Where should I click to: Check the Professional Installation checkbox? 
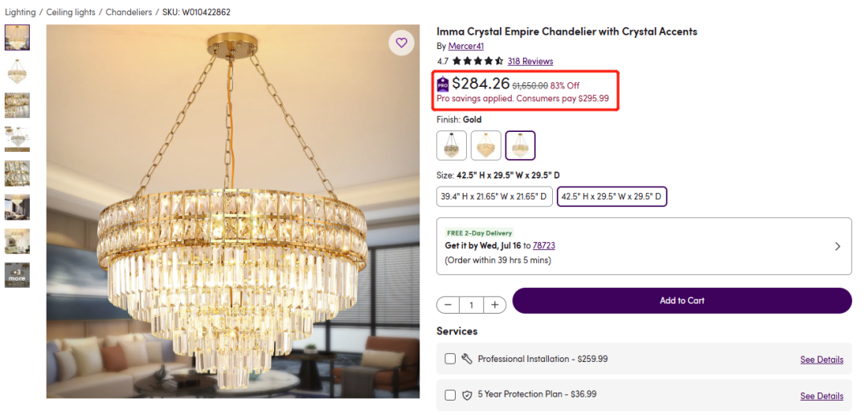pos(450,360)
